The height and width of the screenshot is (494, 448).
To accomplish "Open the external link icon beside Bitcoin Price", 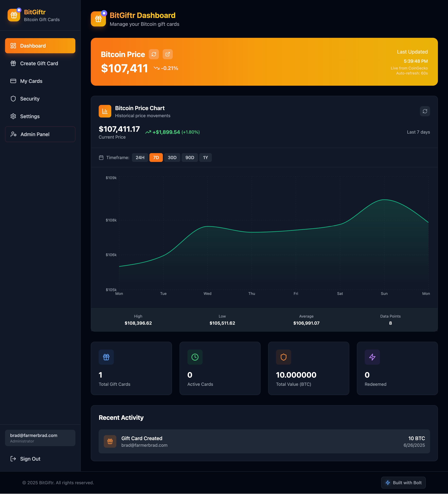I will pos(167,54).
